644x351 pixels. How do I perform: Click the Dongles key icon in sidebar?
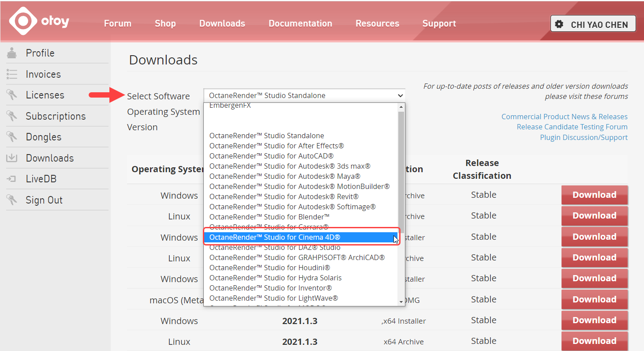12,137
